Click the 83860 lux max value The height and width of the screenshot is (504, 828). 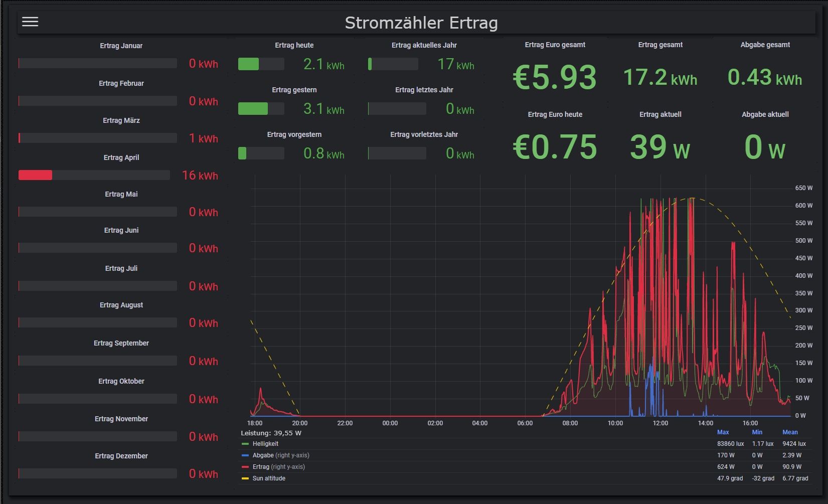(x=731, y=444)
